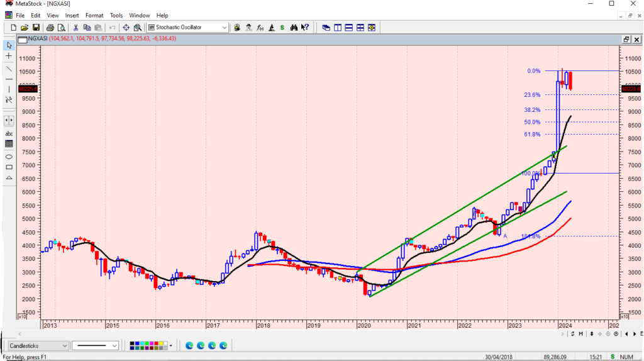Expand the Stochastic Oscillator indicator dropdown
The image size is (644, 361).
[x=225, y=28]
